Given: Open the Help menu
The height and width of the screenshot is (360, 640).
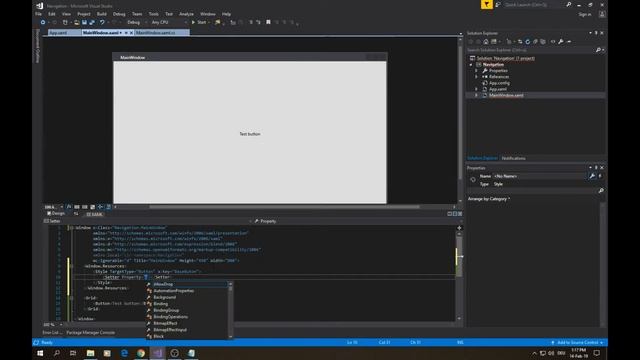Looking at the screenshot, I should (x=226, y=14).
